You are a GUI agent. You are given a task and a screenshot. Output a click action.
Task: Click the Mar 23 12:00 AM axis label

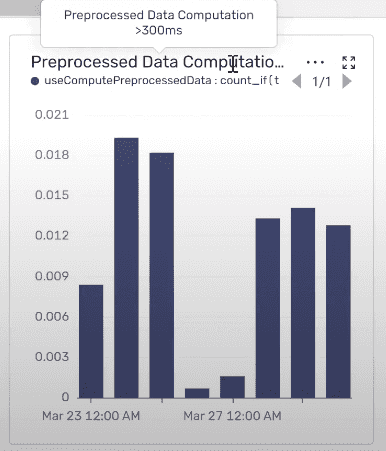click(91, 416)
